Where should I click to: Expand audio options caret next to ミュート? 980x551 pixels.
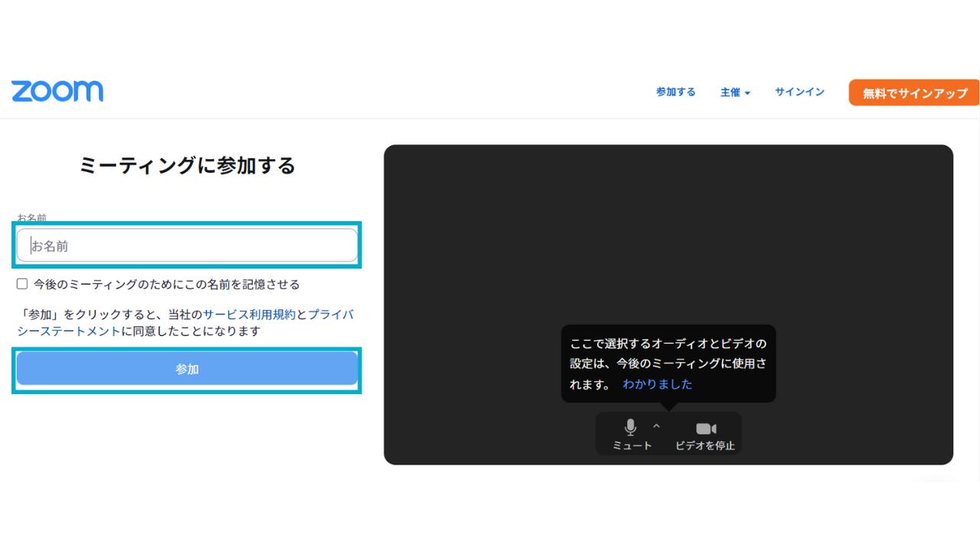coord(656,425)
